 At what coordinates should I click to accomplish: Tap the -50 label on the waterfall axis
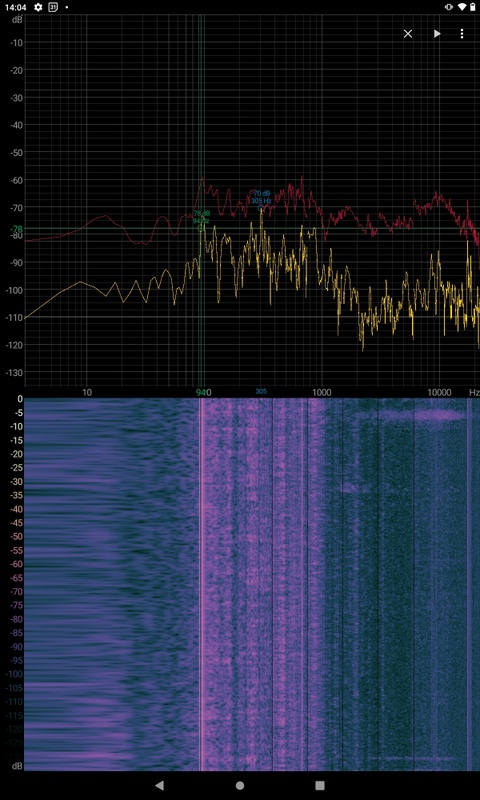17,537
